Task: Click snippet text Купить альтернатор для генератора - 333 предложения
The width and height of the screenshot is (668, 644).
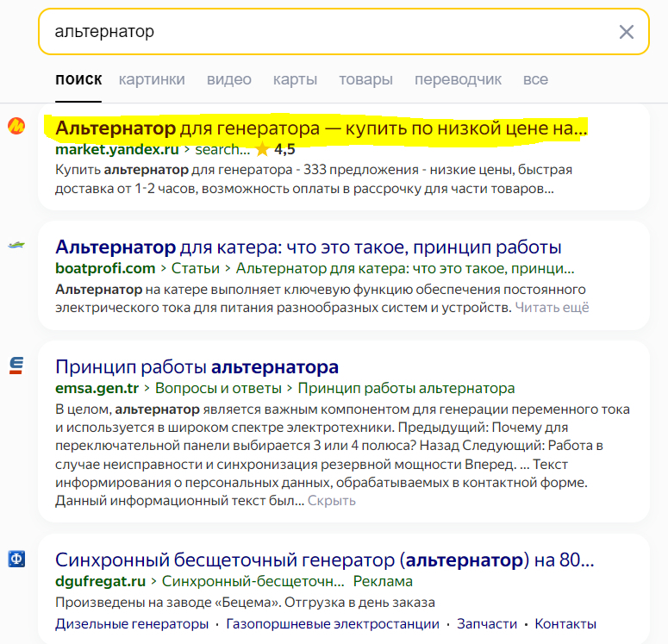Action: click(x=237, y=170)
